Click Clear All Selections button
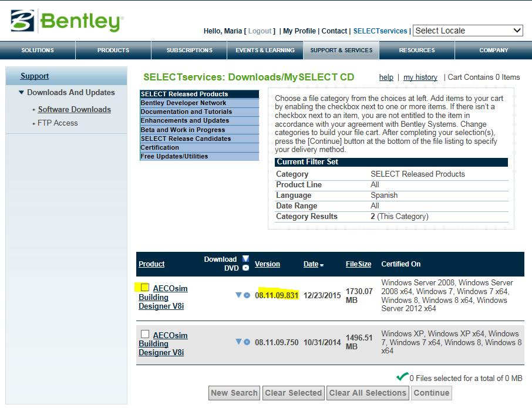This screenshot has height=408, width=532. pos(368,393)
